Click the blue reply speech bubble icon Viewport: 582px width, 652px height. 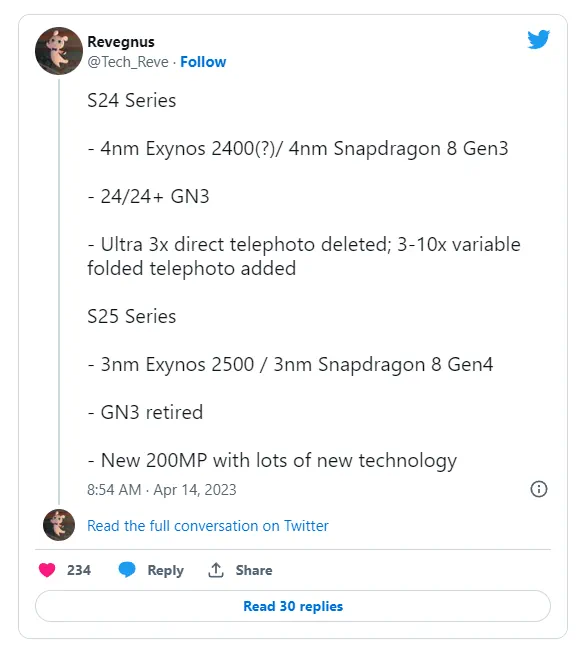(127, 570)
